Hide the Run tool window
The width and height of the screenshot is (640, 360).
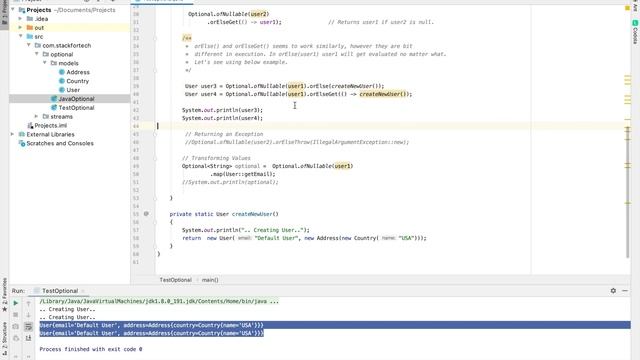[625, 291]
